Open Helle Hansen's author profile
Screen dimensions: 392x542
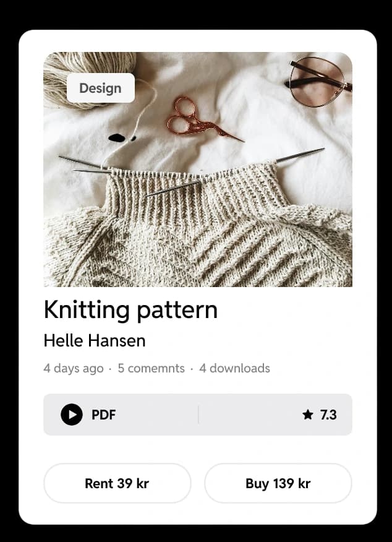pos(95,340)
